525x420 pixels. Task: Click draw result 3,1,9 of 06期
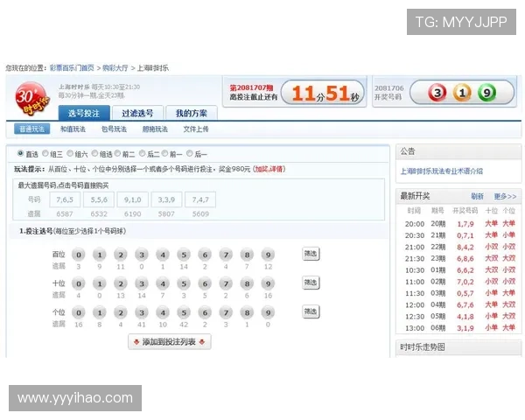pyautogui.click(x=465, y=328)
